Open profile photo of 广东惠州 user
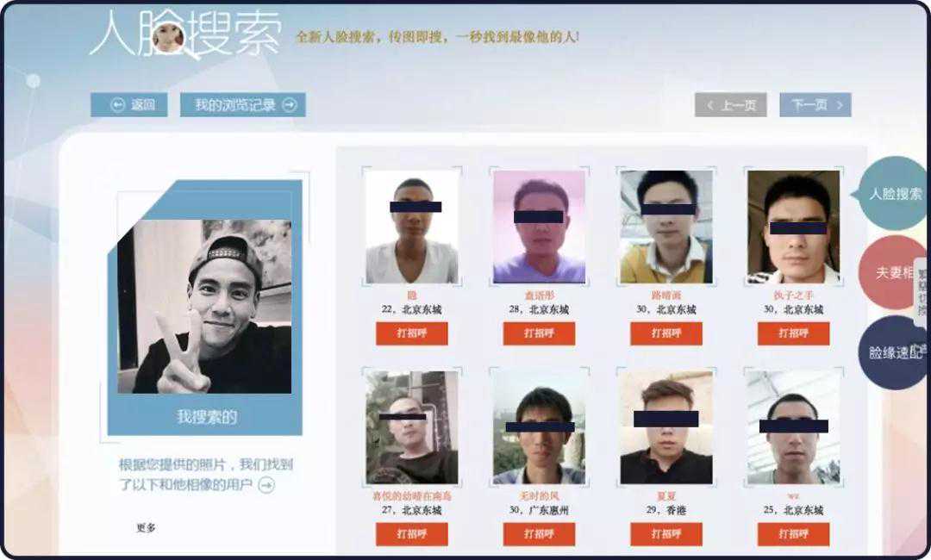 coord(539,427)
